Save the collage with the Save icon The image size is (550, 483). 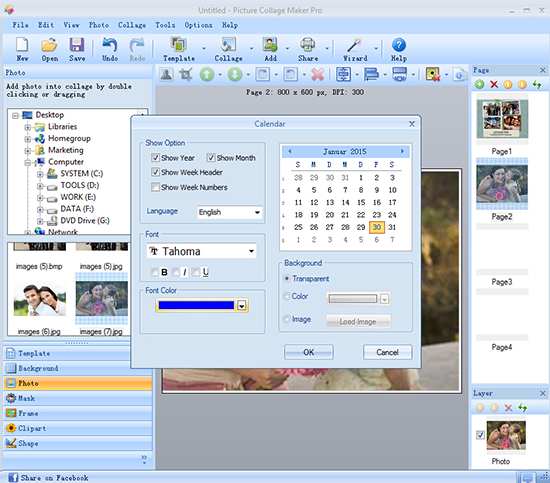click(76, 45)
